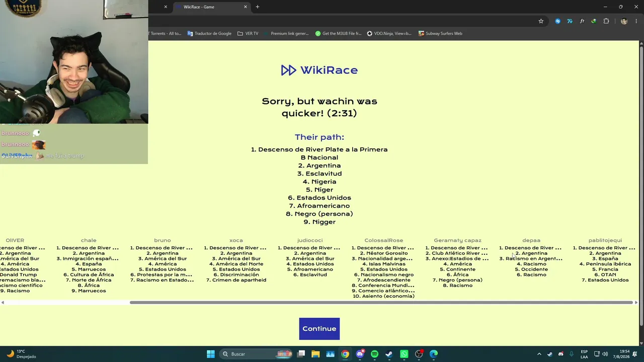The image size is (644, 362).
Task: Open the Photos app in taskbar
Action: tap(330, 354)
